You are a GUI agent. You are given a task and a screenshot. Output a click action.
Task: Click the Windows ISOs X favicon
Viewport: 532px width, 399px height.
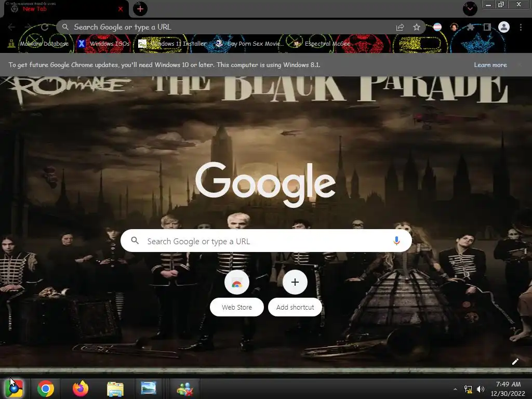(82, 44)
